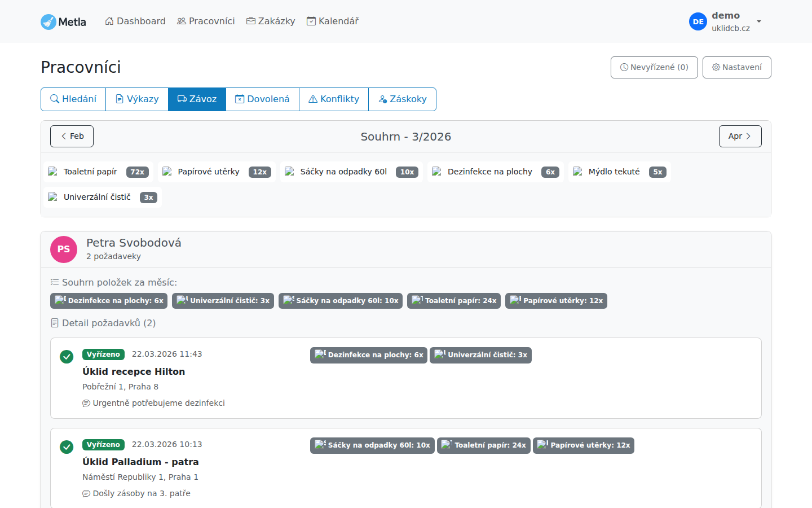Open Nastavení settings button

pos(736,67)
